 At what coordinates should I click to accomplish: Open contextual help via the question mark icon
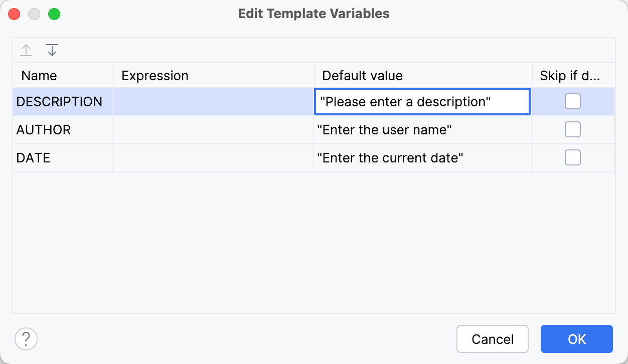click(x=26, y=339)
